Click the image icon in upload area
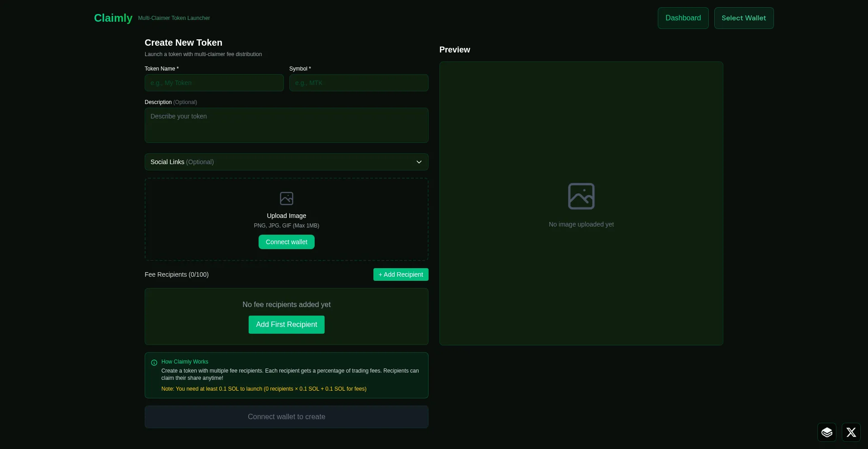The height and width of the screenshot is (449, 868). pos(286,199)
